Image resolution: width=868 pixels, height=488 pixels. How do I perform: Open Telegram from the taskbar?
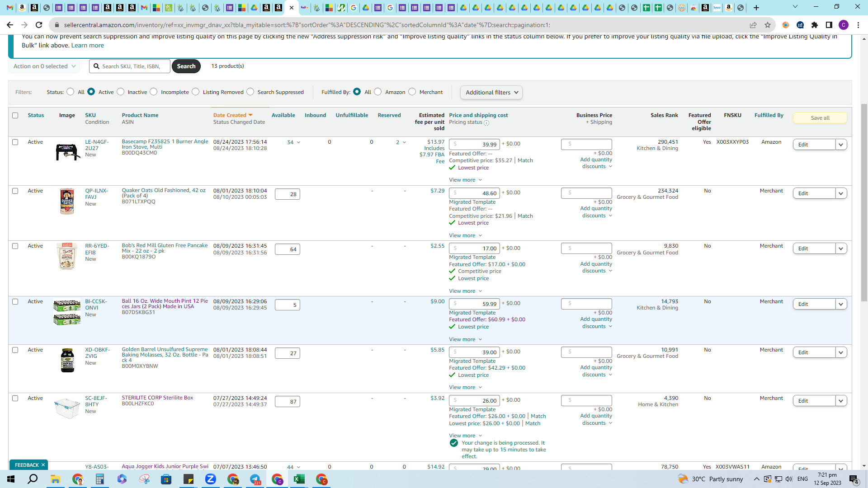(255, 479)
